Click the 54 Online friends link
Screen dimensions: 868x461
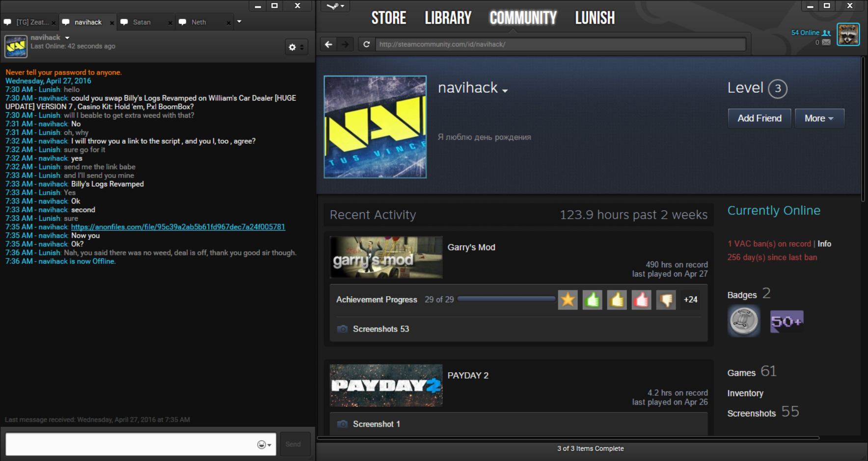coord(805,33)
